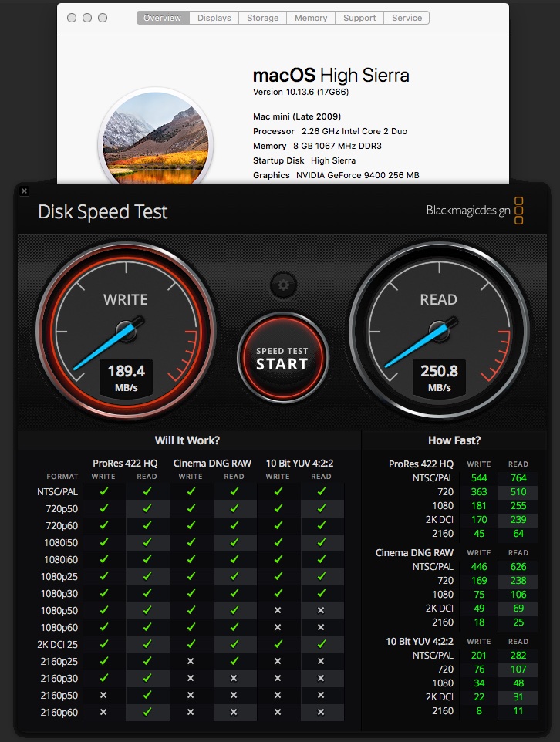Image resolution: width=560 pixels, height=742 pixels.
Task: Switch to the Memory tab
Action: tap(311, 18)
